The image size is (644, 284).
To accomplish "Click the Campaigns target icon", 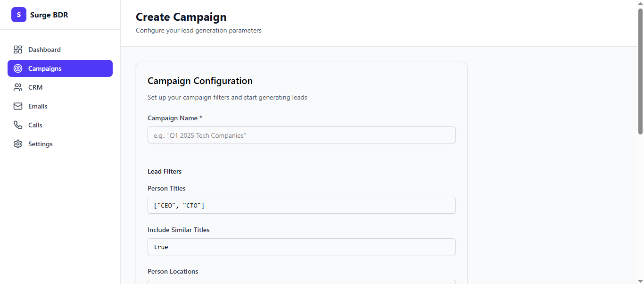I will 18,68.
